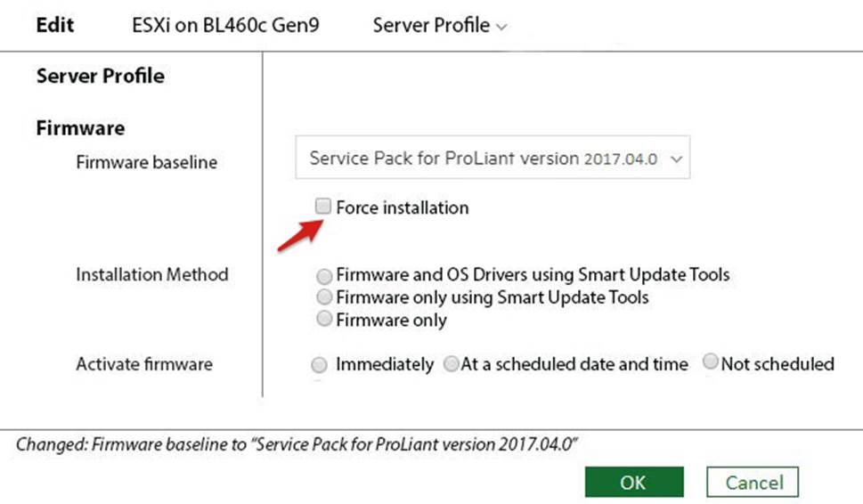Click the Edit dialog title

click(55, 25)
